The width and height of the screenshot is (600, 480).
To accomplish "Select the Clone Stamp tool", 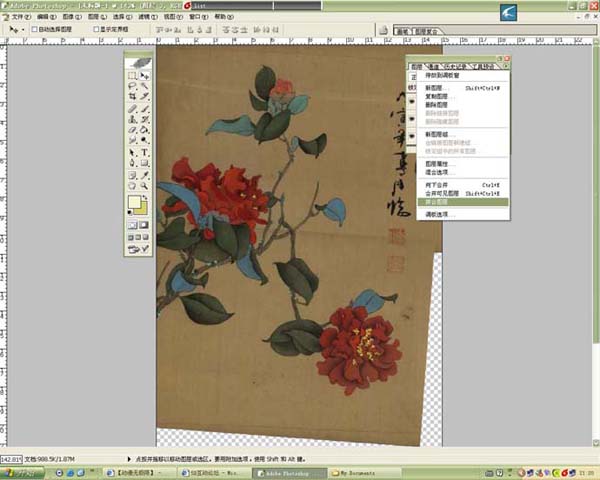I will tap(133, 119).
